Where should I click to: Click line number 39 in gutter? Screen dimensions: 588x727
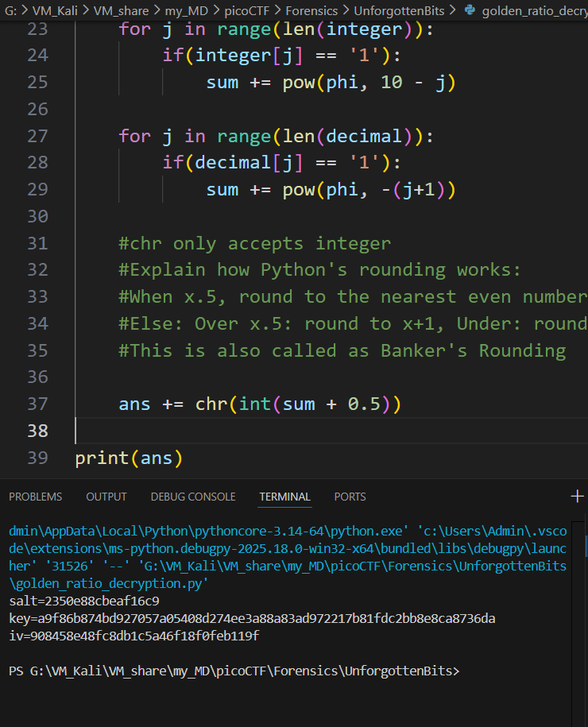(x=37, y=458)
